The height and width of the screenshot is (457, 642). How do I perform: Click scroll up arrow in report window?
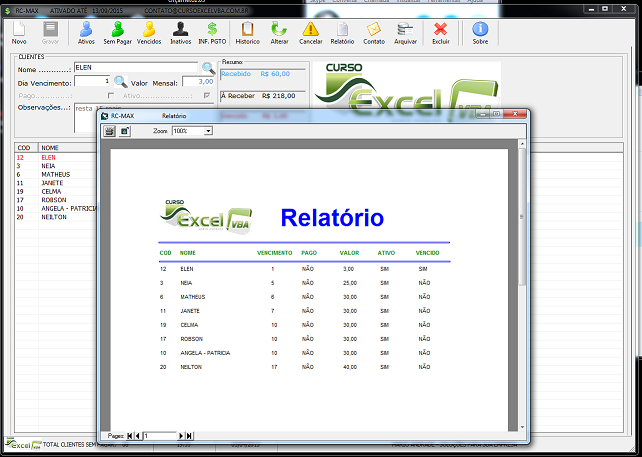click(x=522, y=144)
